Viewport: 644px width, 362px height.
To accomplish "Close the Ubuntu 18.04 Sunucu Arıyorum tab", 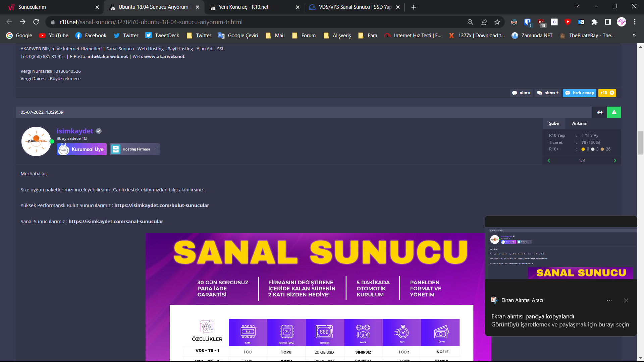I will click(198, 7).
